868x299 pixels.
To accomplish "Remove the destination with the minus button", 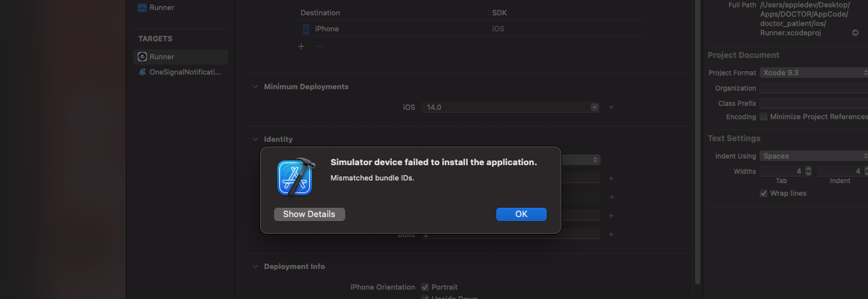I will tap(319, 46).
